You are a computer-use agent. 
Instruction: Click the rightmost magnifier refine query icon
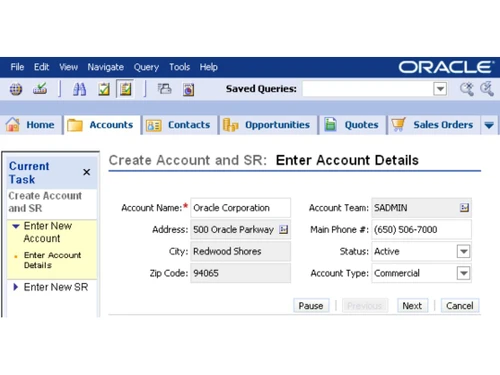487,89
